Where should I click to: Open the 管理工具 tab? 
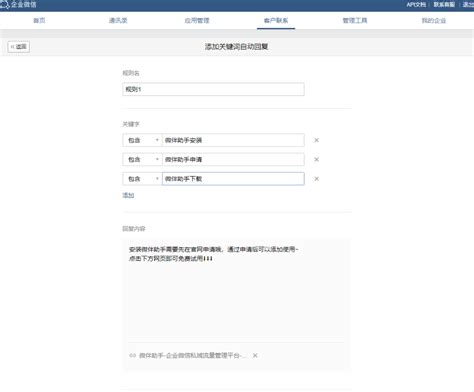click(x=355, y=21)
